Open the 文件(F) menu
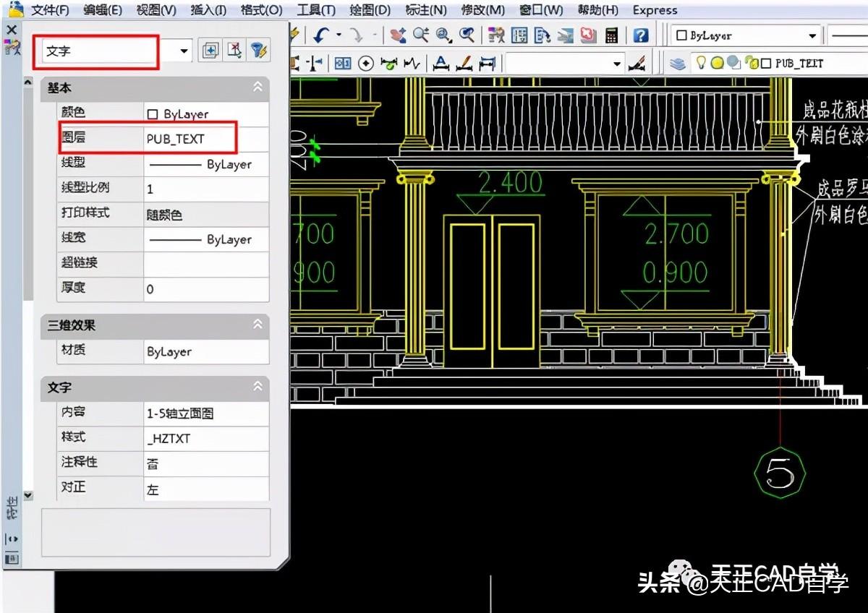 pyautogui.click(x=51, y=10)
